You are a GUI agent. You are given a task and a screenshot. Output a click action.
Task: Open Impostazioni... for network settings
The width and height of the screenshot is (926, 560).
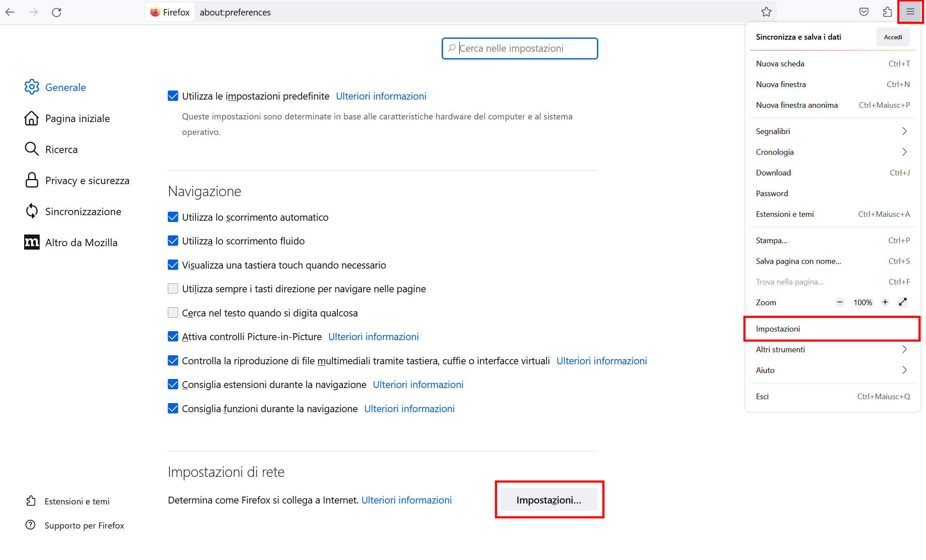click(x=549, y=500)
